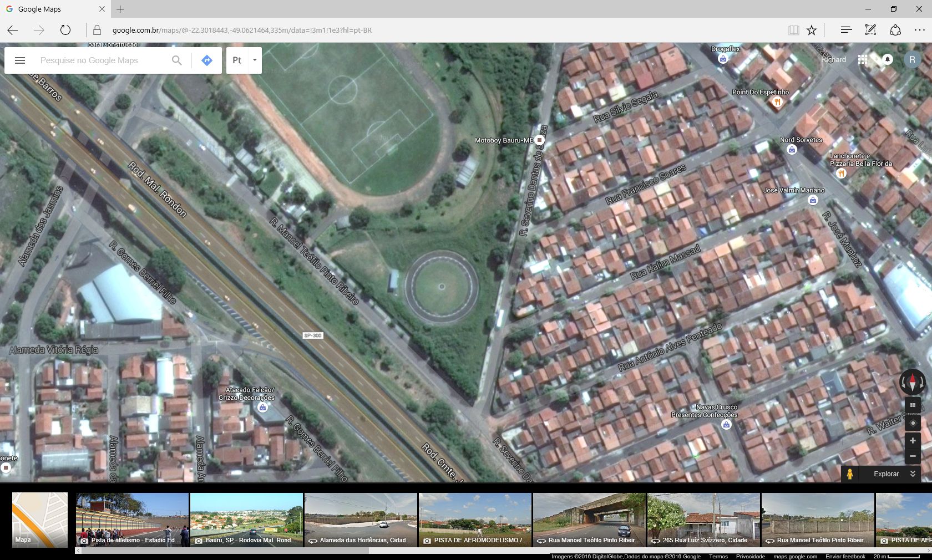Show my current location
Image resolution: width=932 pixels, height=560 pixels.
click(x=913, y=423)
